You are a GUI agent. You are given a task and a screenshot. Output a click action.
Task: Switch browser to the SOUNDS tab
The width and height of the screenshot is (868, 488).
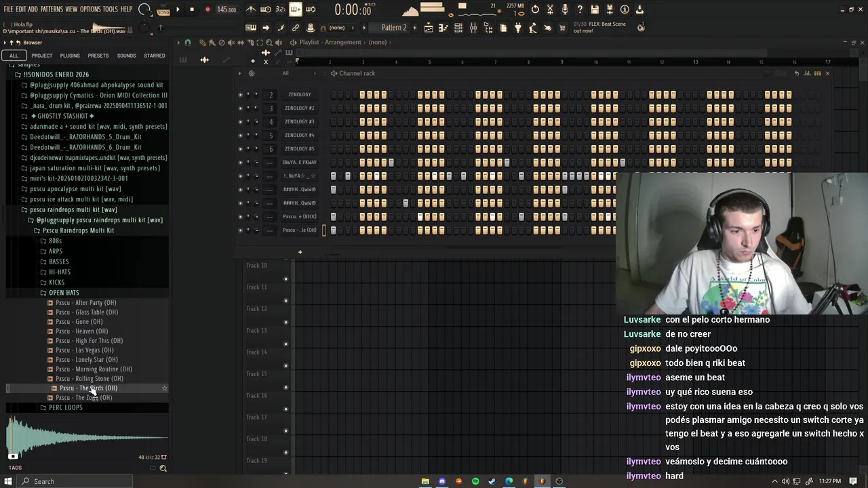[126, 56]
